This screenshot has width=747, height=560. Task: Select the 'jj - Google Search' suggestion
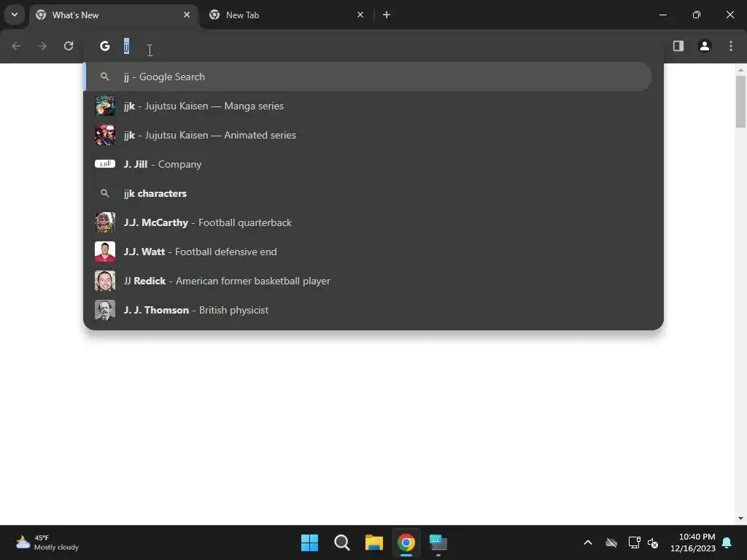tap(368, 77)
